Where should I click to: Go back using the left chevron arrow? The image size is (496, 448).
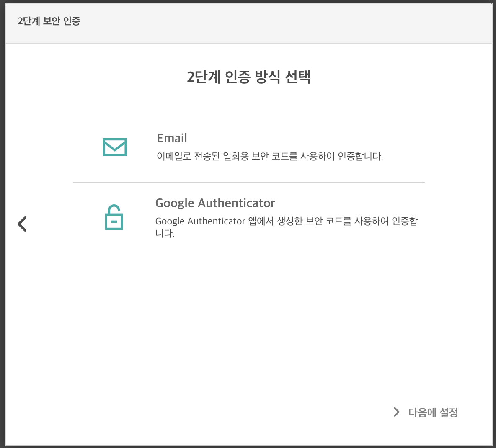coord(22,224)
